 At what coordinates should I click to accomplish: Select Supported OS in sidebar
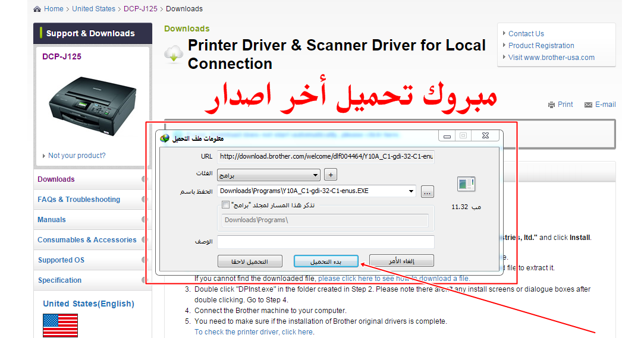point(61,260)
